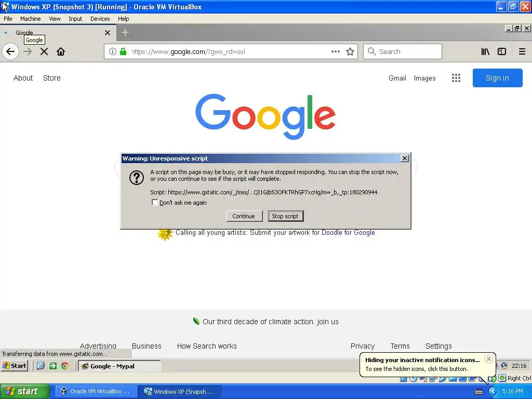Click the Right Ctrl host key label
This screenshot has height=399, width=532.
(519, 378)
